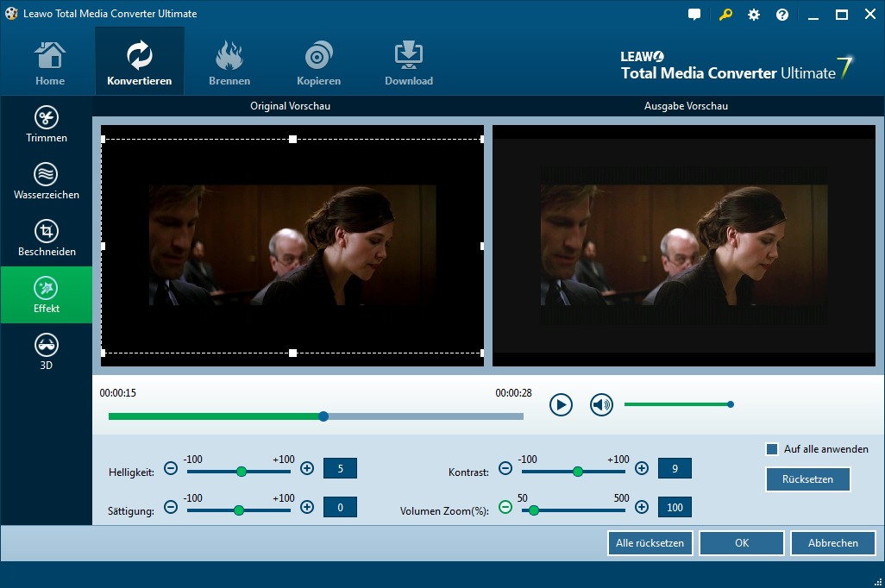Viewport: 885px width, 588px height.
Task: Click the feedback chat bubble icon
Action: pos(694,15)
